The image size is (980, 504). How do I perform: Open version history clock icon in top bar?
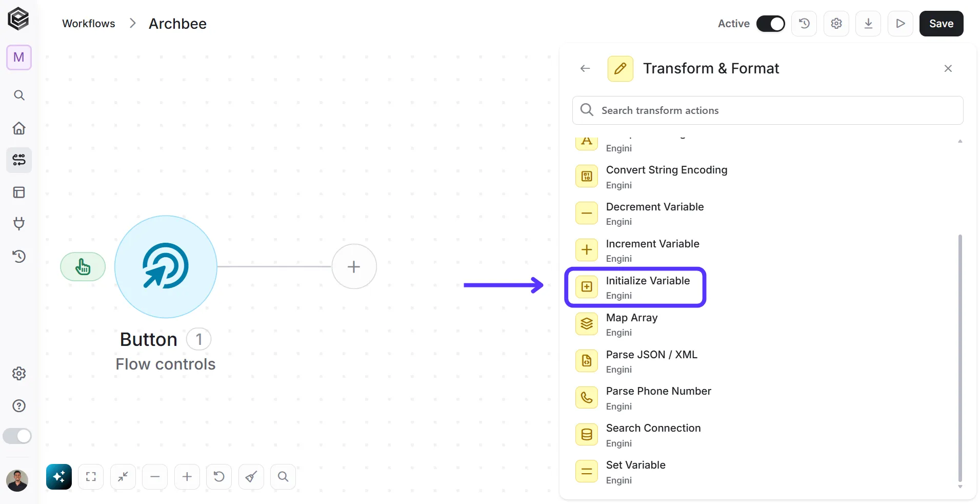804,24
